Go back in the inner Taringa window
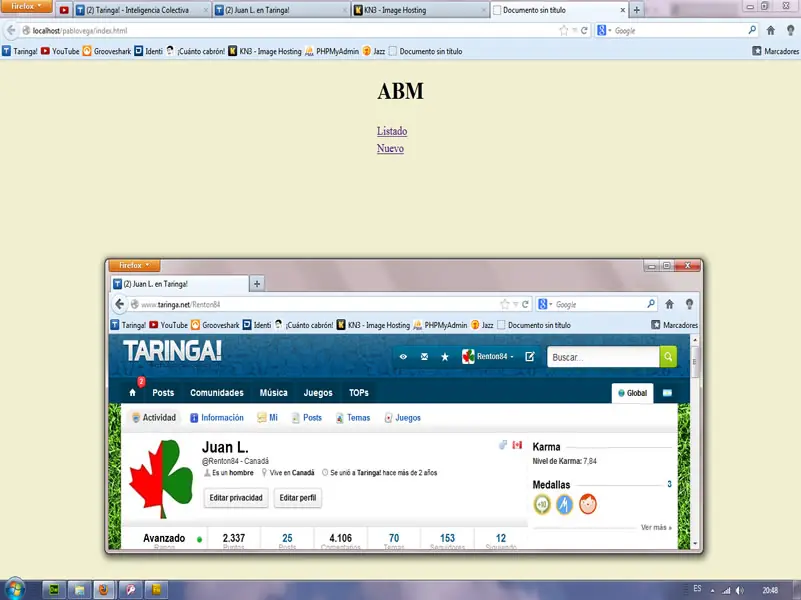Screen dimensions: 801x600 (120, 304)
